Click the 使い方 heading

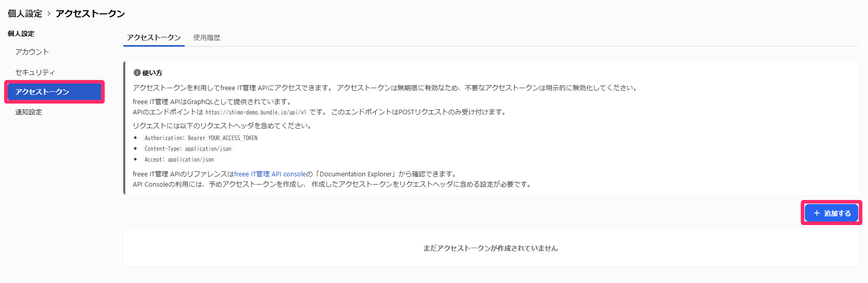152,73
